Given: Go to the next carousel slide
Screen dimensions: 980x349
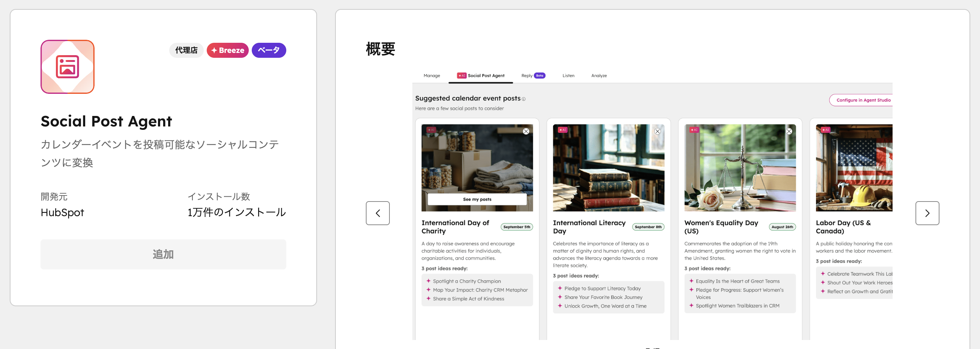Looking at the screenshot, I should (x=927, y=213).
